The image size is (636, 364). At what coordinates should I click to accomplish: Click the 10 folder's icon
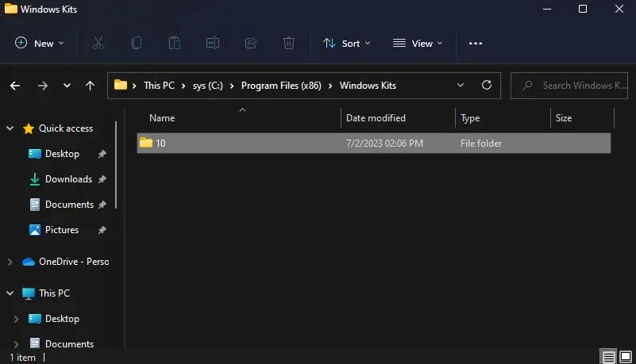[145, 143]
